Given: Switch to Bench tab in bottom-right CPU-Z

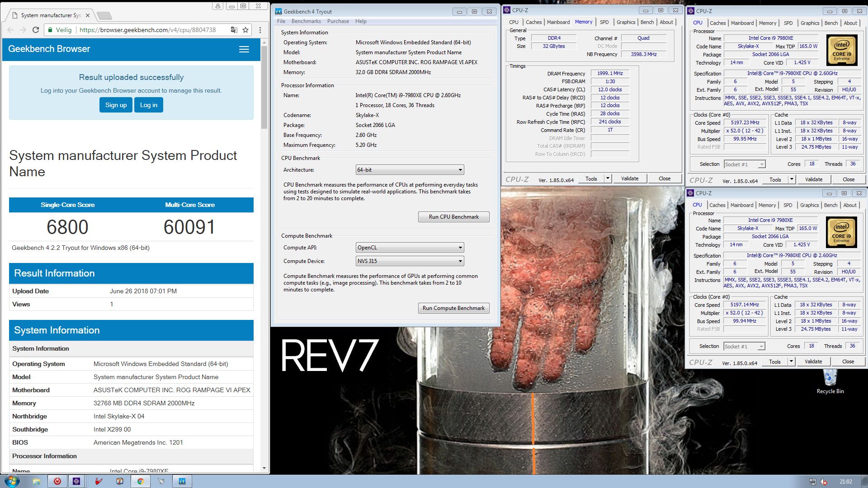Looking at the screenshot, I should tap(830, 205).
